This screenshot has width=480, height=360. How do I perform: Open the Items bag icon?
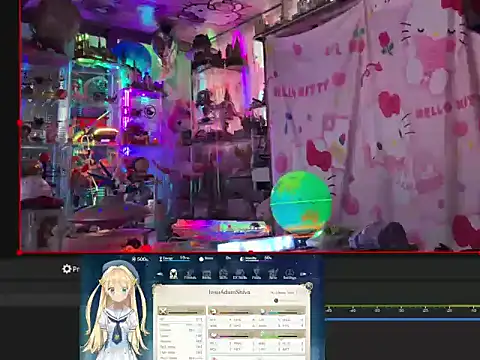207,274
